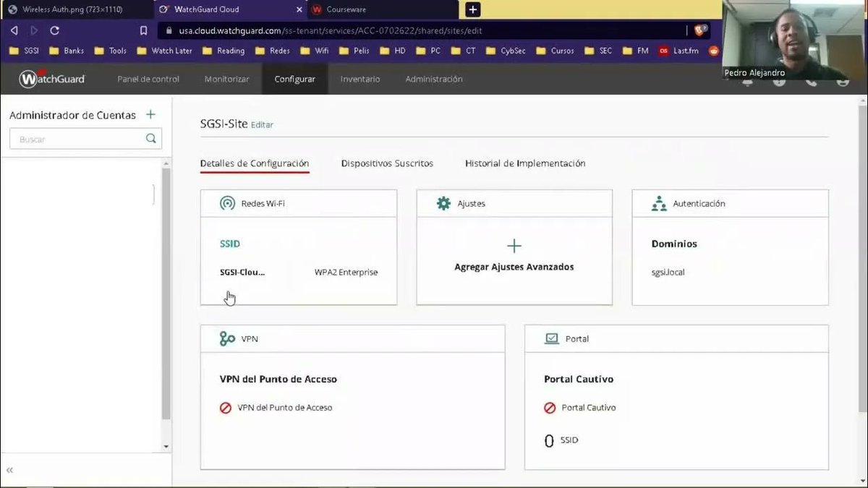Open the Reddit bookmark icon
The width and height of the screenshot is (868, 488).
pos(714,51)
